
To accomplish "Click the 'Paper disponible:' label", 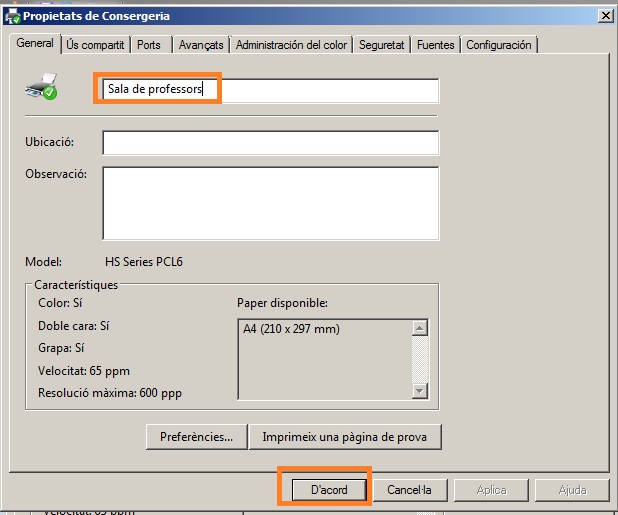I will 283,303.
